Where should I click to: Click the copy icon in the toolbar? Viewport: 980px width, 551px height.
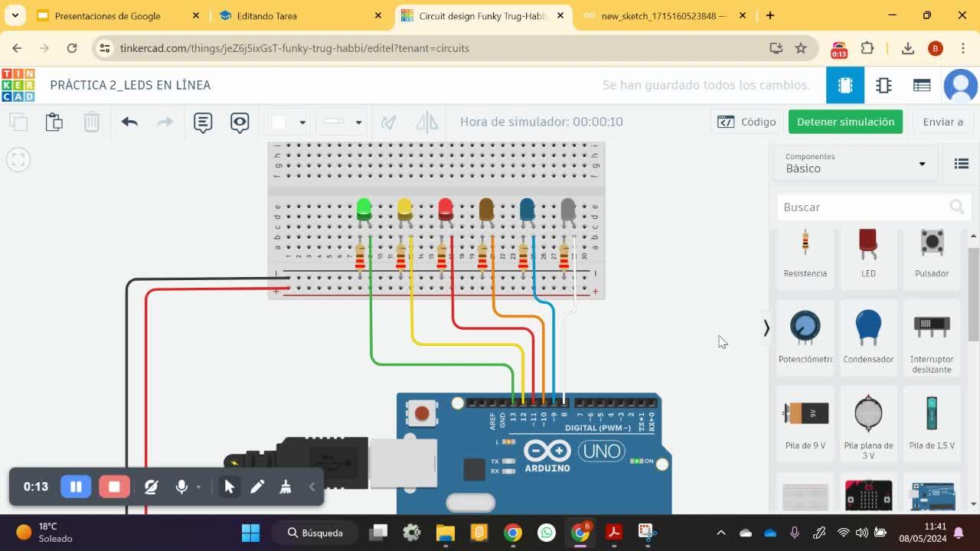point(18,122)
